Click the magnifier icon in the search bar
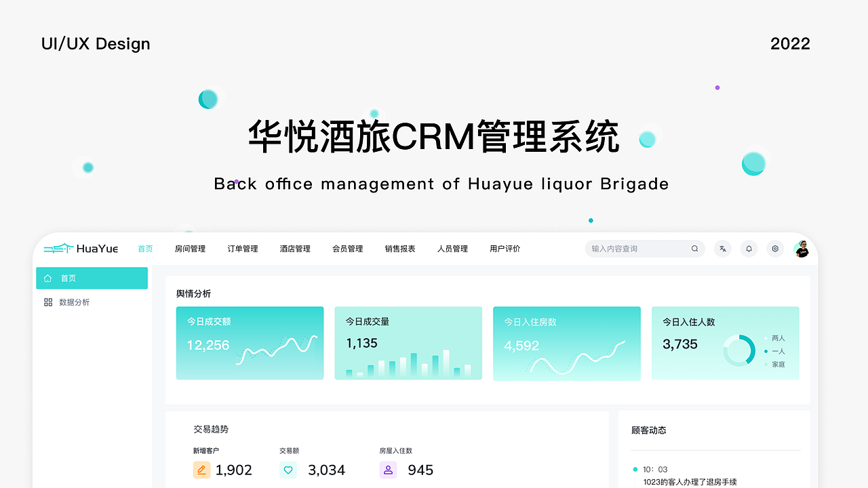868x488 pixels. (694, 249)
